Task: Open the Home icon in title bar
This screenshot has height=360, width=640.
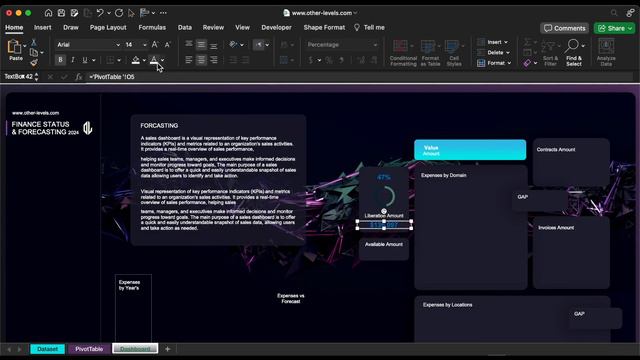Action: (48, 13)
